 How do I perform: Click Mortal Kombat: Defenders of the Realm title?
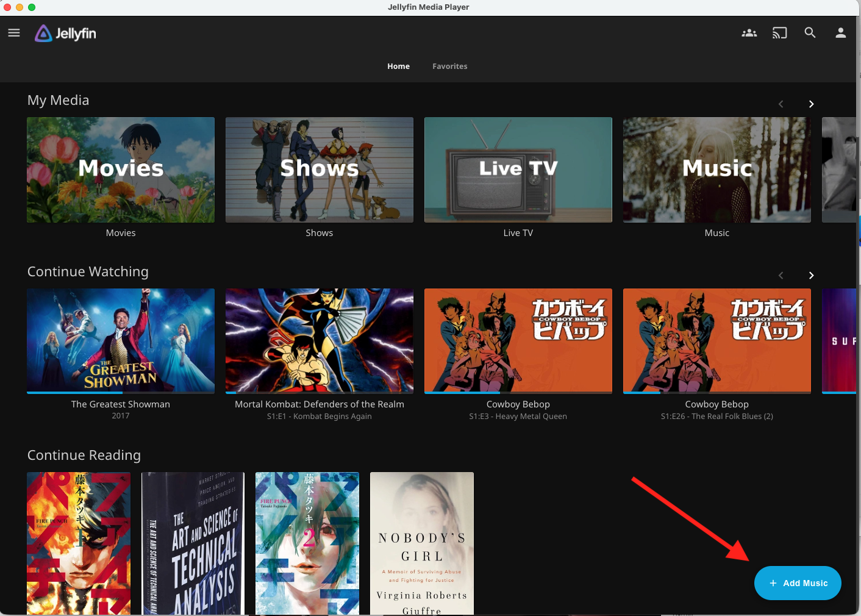pyautogui.click(x=320, y=404)
